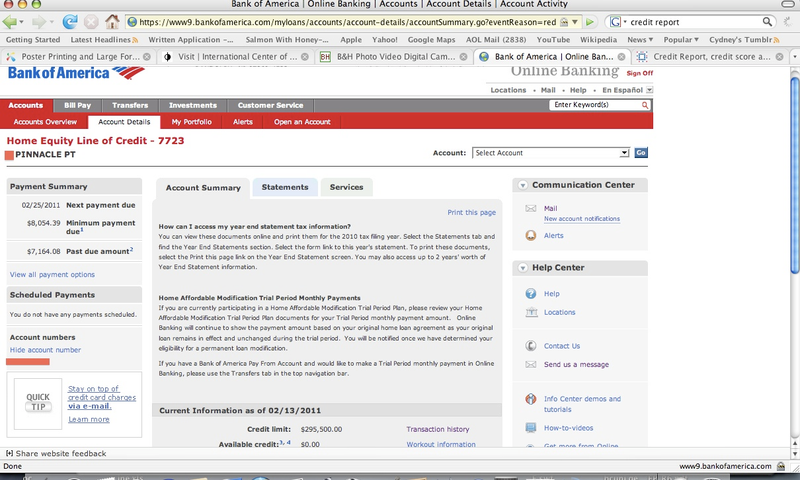Close the Bank of America browser tab
Image resolution: width=800 pixels, height=480 pixels.
coord(621,57)
